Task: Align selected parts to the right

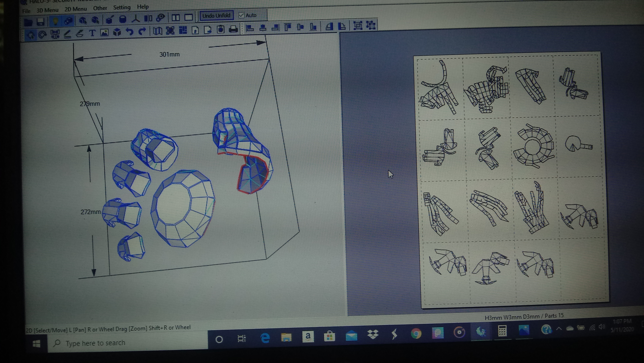Action: 275,27
